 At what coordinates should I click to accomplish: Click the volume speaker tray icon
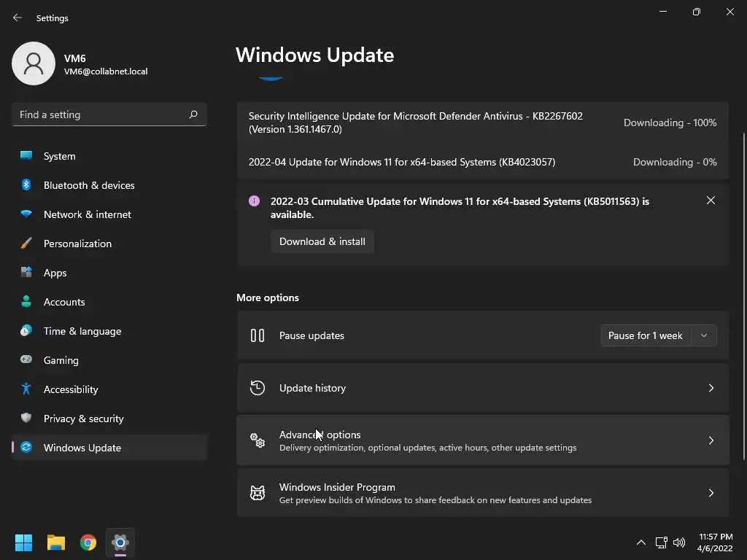point(679,542)
